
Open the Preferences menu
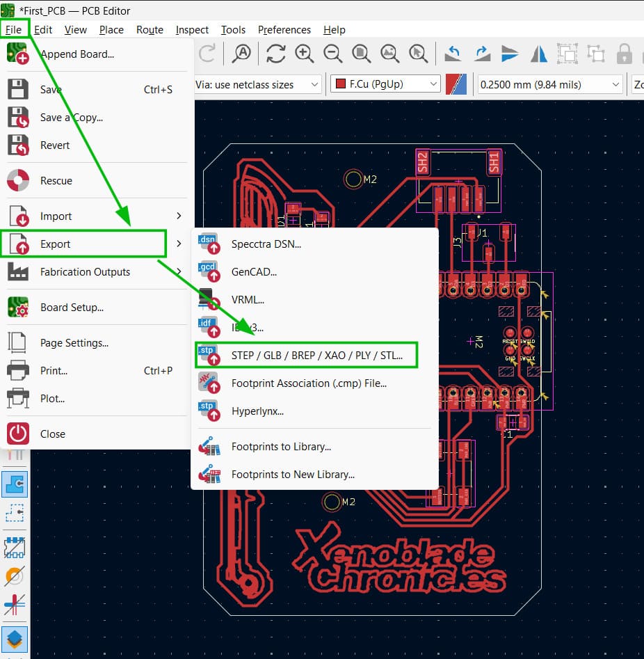click(x=284, y=30)
